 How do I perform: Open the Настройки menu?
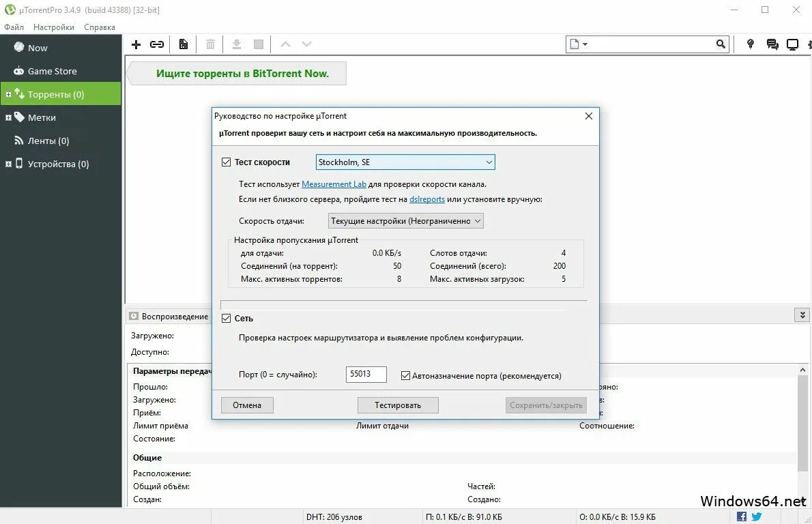click(54, 27)
